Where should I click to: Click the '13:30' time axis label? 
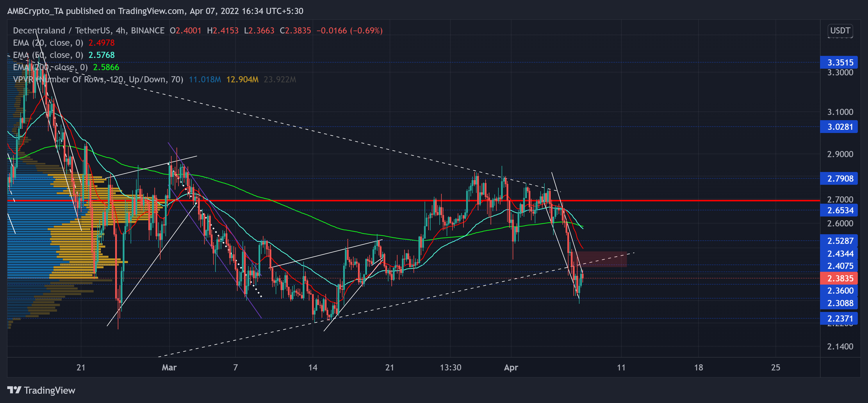(450, 367)
